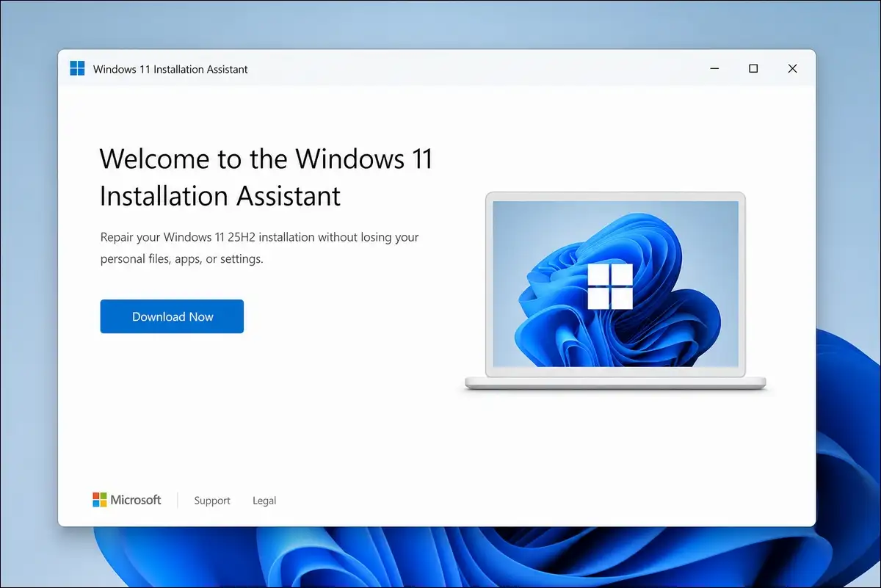The image size is (881, 588).
Task: Maximize the Installation Assistant window
Action: pos(753,68)
